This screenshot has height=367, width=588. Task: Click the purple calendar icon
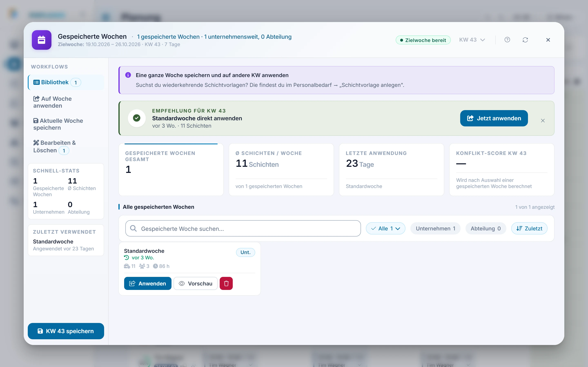point(42,40)
